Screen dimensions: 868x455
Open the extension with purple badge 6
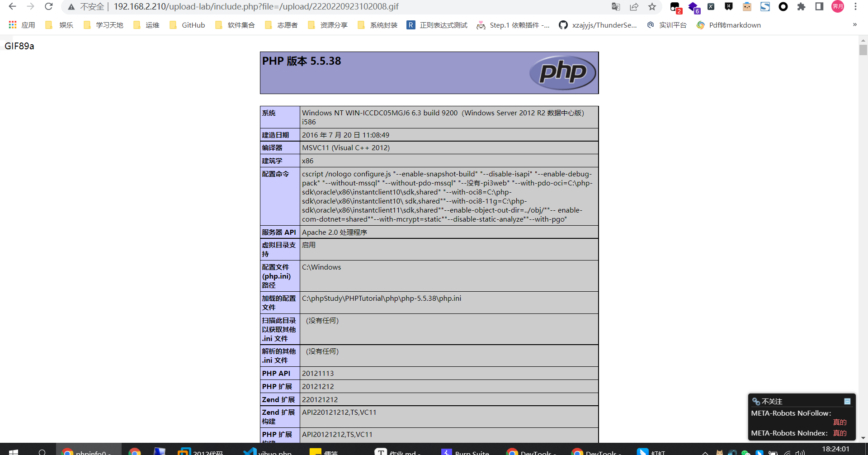(x=693, y=7)
